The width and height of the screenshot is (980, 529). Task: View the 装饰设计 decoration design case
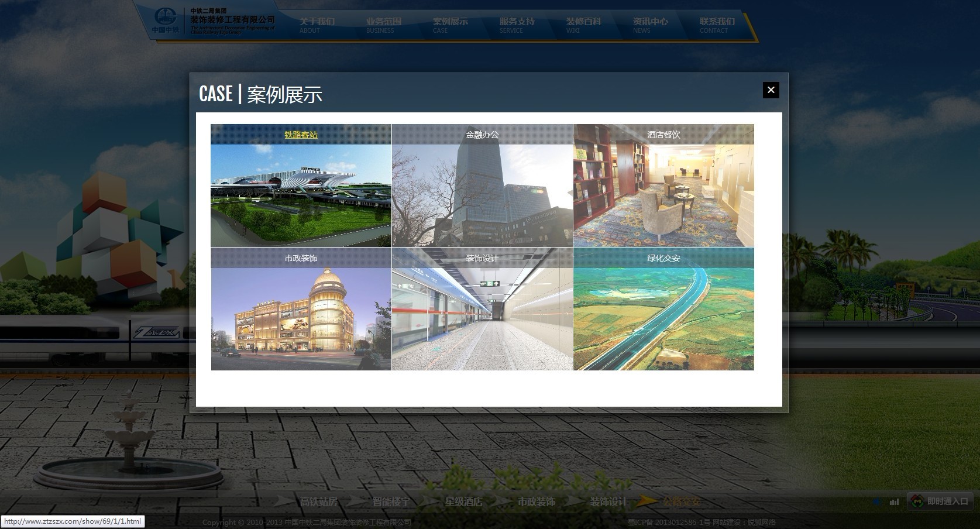(x=482, y=310)
